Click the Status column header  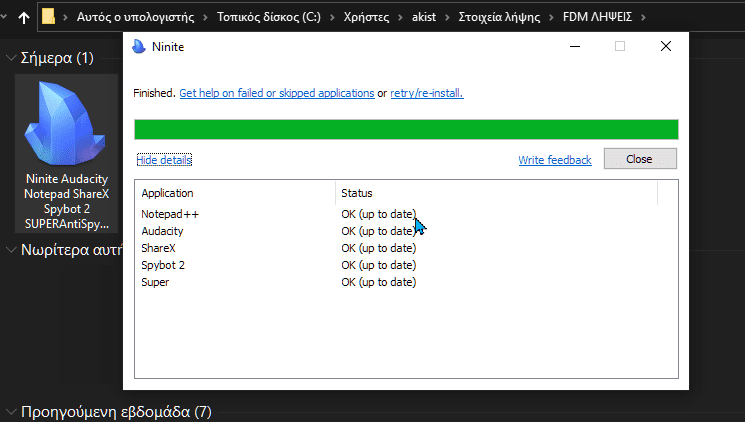[497, 193]
